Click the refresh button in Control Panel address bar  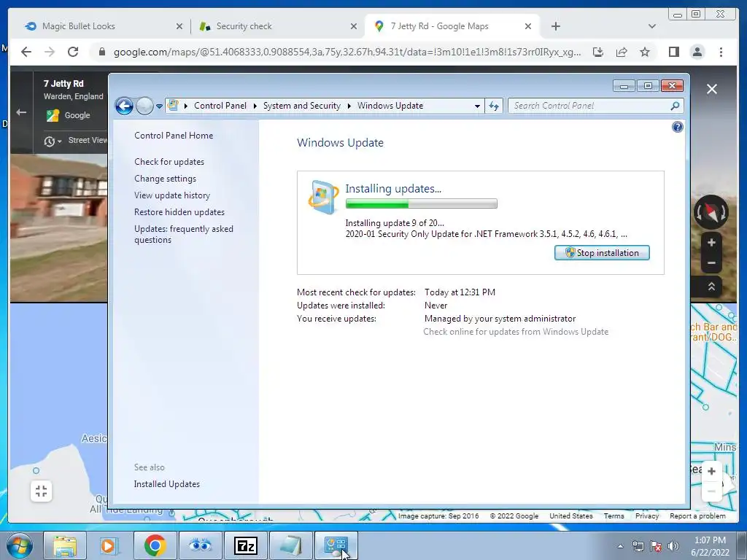[x=494, y=106]
